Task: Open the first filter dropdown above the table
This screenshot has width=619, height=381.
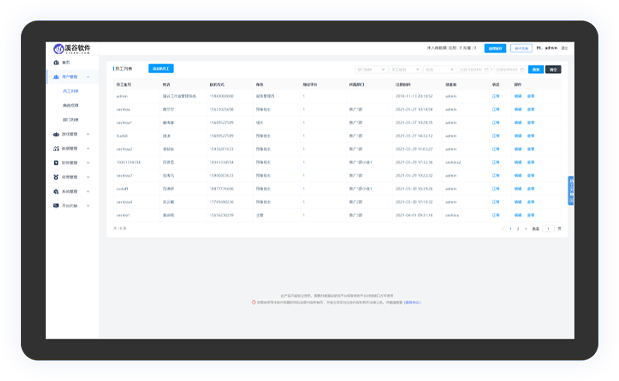Action: (370, 69)
